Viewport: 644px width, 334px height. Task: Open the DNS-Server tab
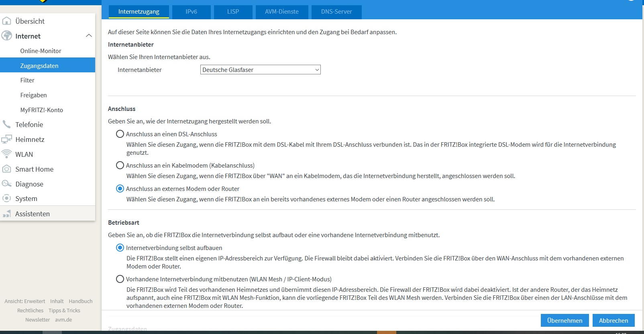point(336,12)
